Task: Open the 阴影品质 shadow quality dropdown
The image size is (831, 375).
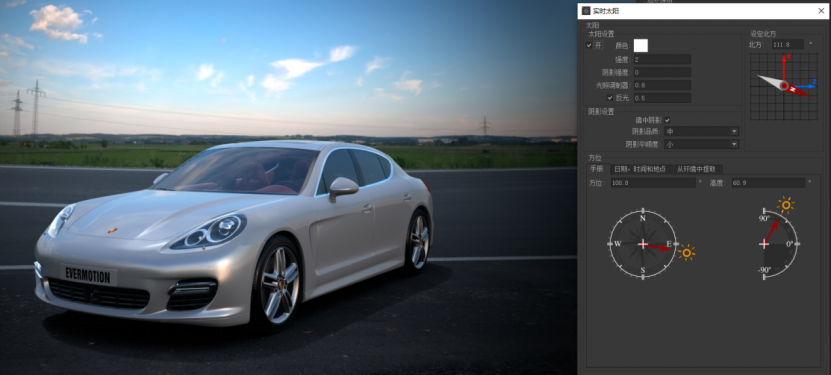Action: tap(702, 131)
